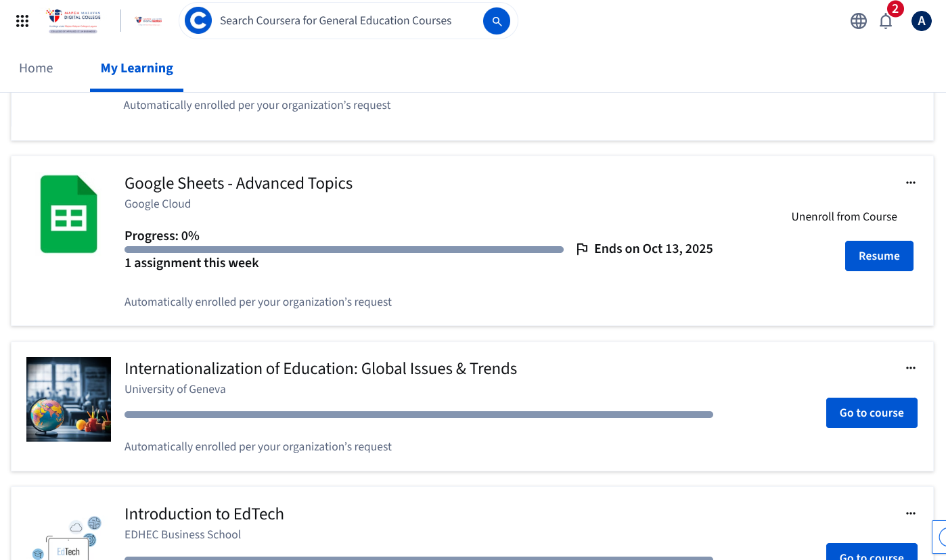The image size is (946, 560).
Task: Select the My Learning tab
Action: click(136, 68)
